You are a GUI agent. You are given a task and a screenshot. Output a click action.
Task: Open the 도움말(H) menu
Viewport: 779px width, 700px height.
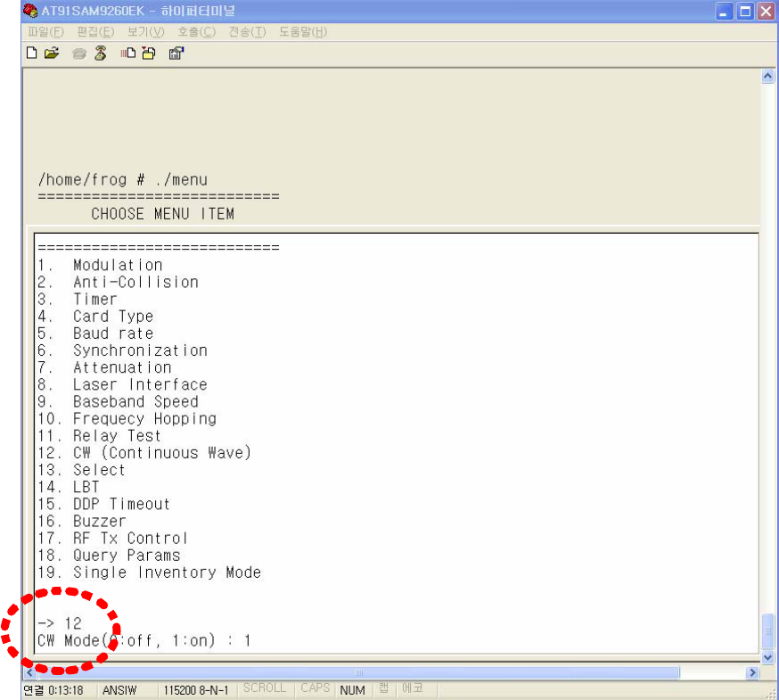(x=302, y=32)
